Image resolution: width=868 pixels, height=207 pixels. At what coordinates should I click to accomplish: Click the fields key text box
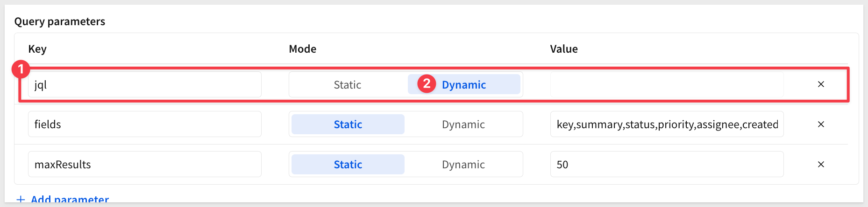(x=145, y=124)
